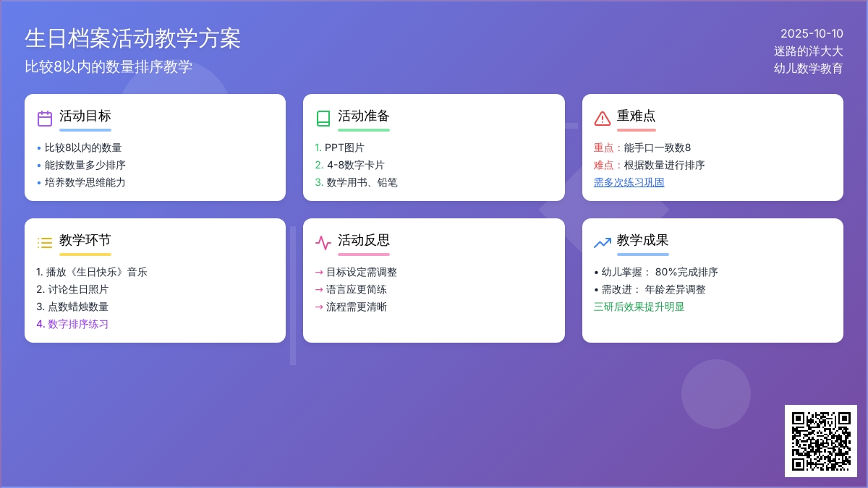Screen dimensions: 868x488
Task: Open the 需多次练习巩固 link
Action: coord(629,182)
